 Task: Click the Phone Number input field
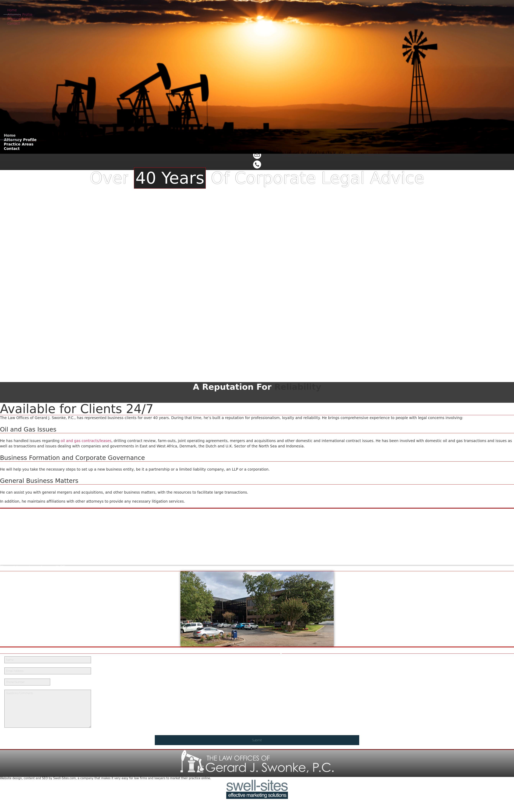tap(27, 682)
